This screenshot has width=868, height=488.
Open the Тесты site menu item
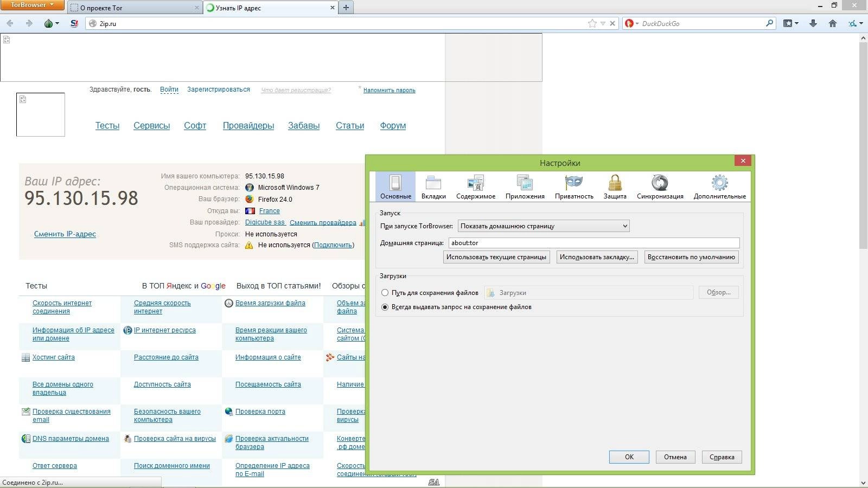[x=107, y=125]
